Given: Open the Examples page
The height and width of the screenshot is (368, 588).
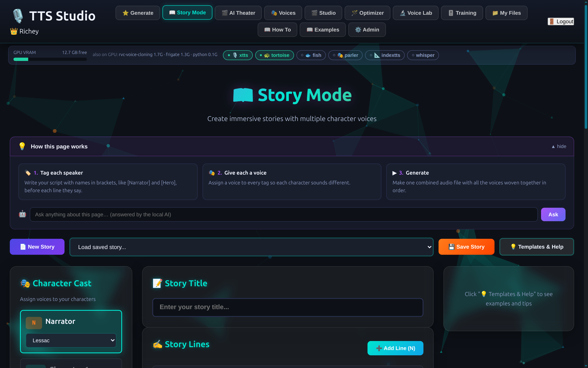Looking at the screenshot, I should pos(323,30).
